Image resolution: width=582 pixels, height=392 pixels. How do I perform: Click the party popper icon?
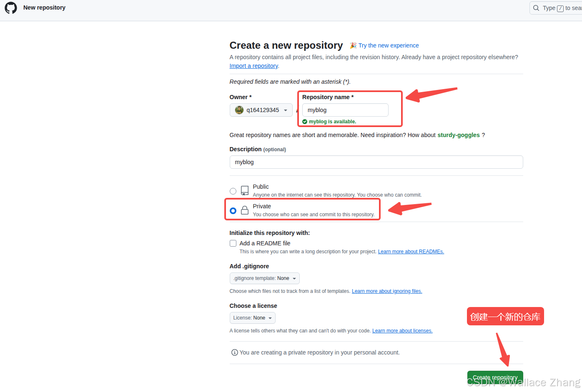tap(353, 45)
